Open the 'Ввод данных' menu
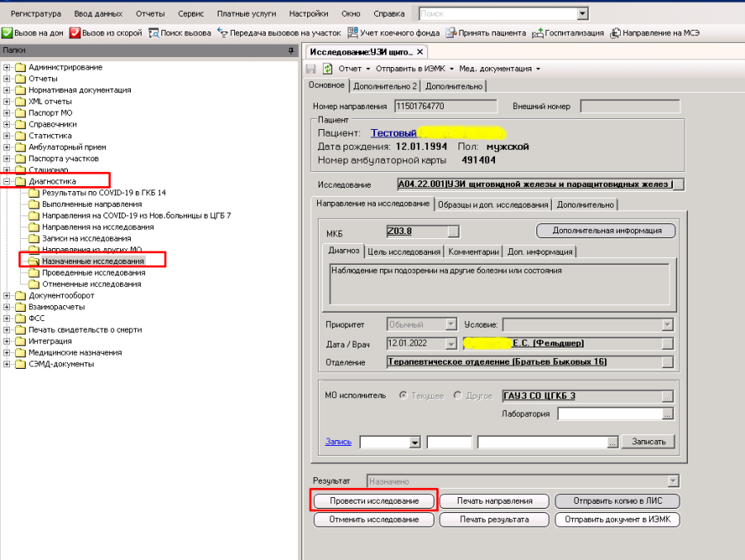Screen dimensions: 745x560 coord(99,14)
